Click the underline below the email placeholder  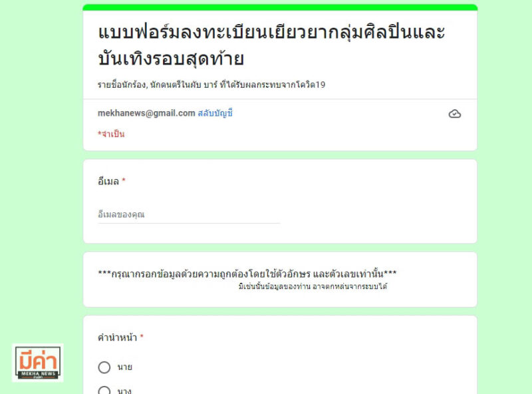[x=189, y=223]
